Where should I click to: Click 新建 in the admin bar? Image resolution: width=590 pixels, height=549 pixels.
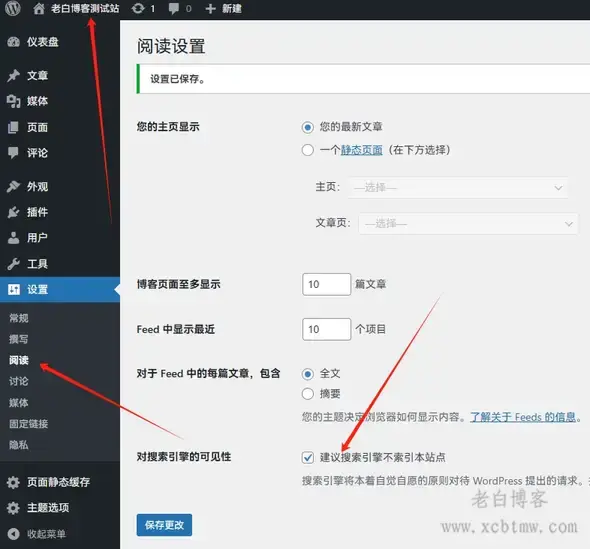pyautogui.click(x=231, y=8)
